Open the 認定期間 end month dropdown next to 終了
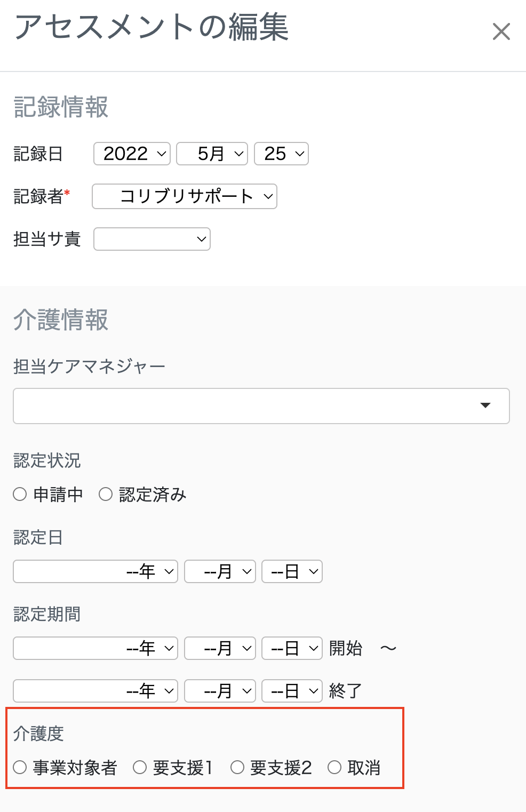This screenshot has width=526, height=812. [x=219, y=690]
